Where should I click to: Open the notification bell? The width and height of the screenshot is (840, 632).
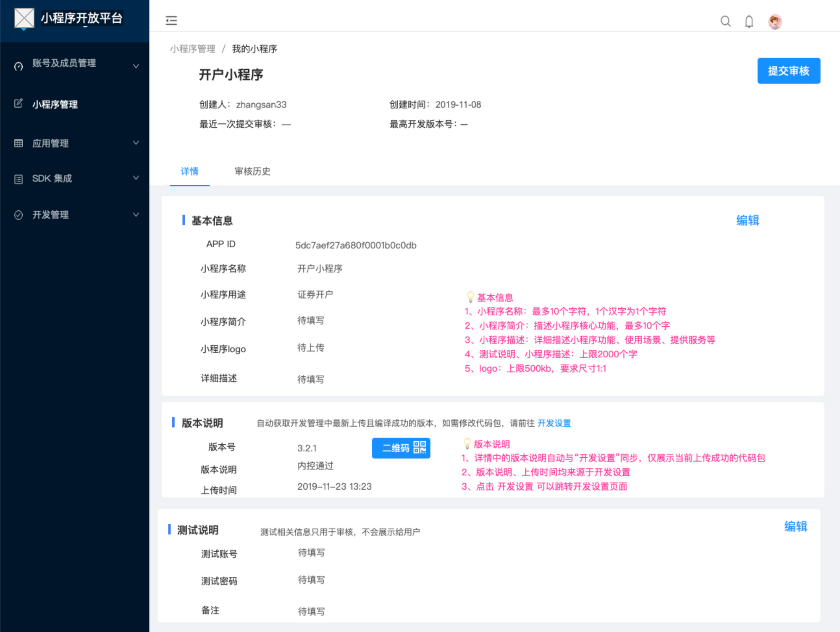pyautogui.click(x=749, y=21)
